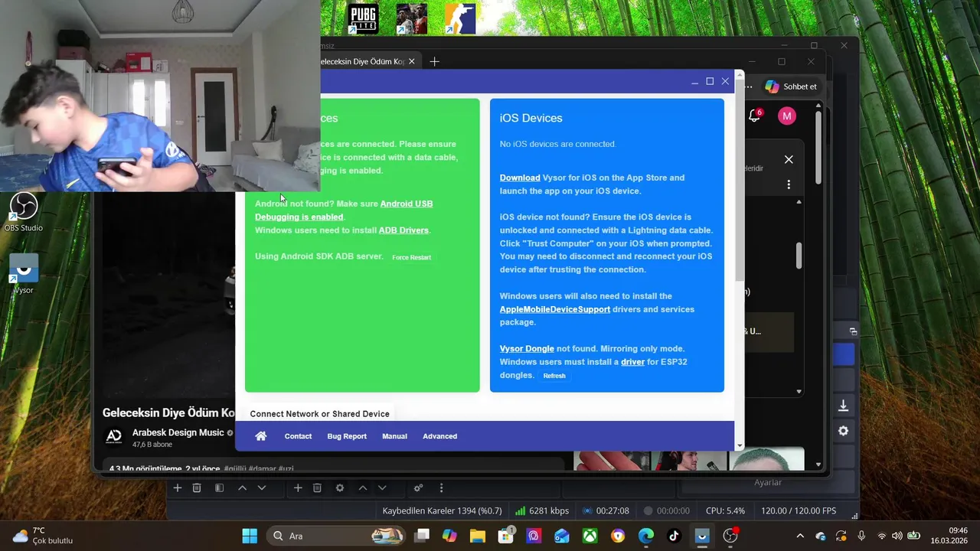This screenshot has height=551, width=980.
Task: Open the ADB Drivers link
Action: click(x=403, y=230)
